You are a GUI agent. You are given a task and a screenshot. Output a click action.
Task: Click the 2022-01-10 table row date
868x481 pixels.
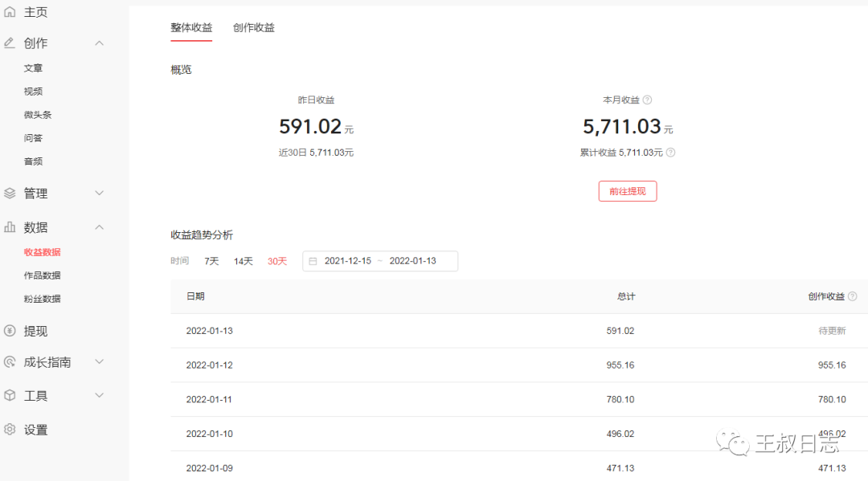pos(209,434)
